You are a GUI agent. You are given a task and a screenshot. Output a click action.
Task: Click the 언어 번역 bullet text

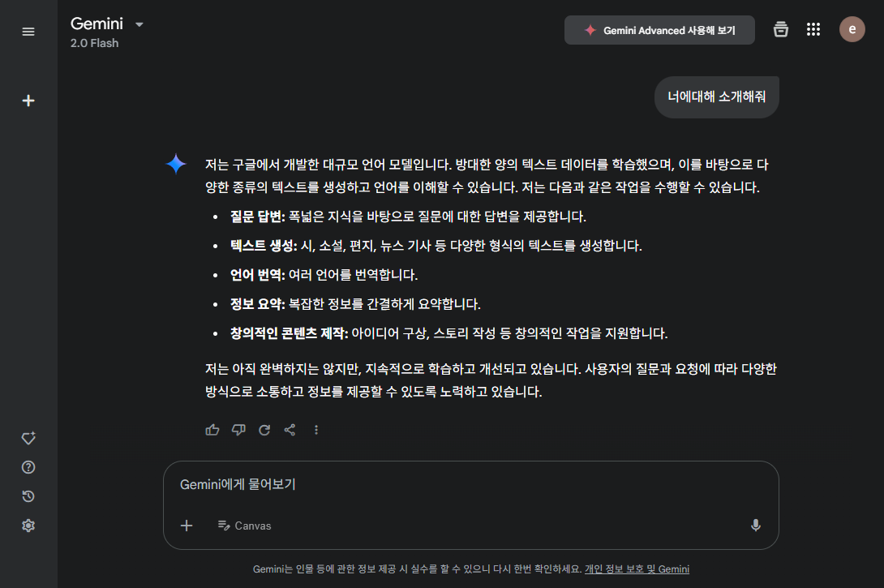point(324,275)
